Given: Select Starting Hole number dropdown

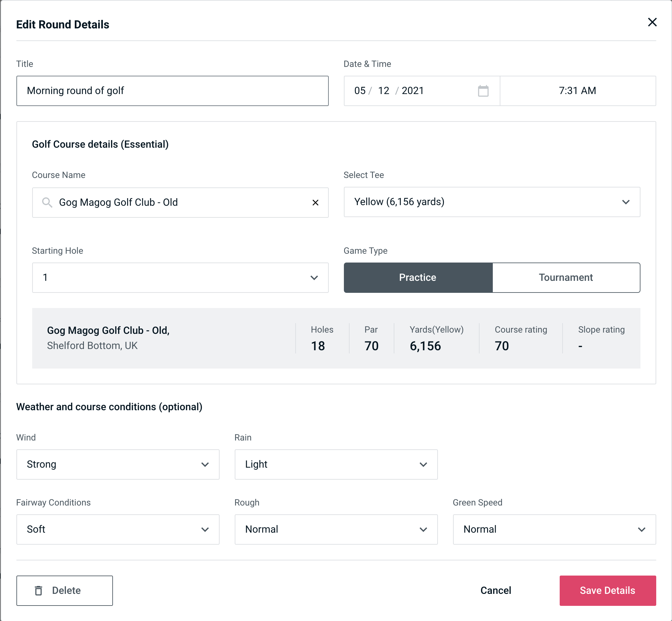Looking at the screenshot, I should pos(180,277).
